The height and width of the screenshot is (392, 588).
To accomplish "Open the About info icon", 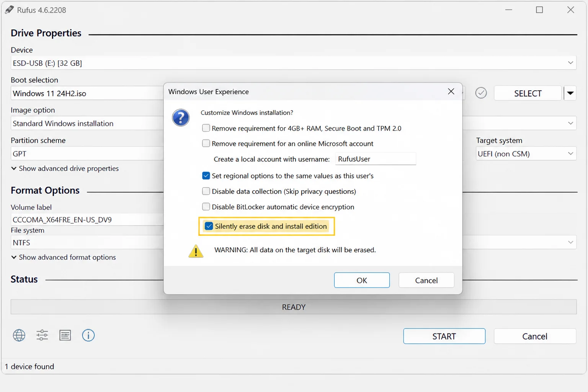I will pyautogui.click(x=88, y=335).
